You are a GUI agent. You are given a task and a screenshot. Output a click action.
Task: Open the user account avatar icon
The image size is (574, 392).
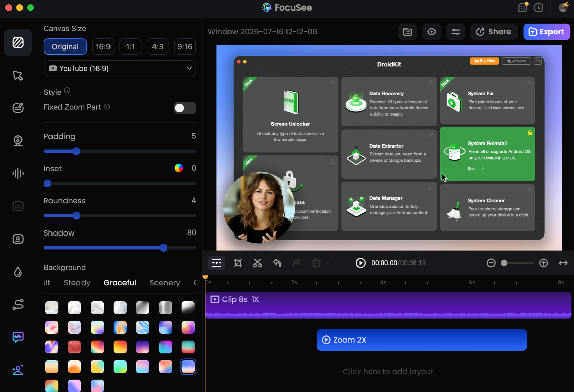(563, 7)
